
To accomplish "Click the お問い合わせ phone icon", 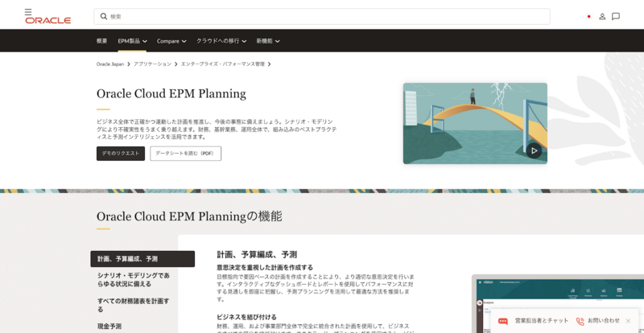I will [580, 321].
